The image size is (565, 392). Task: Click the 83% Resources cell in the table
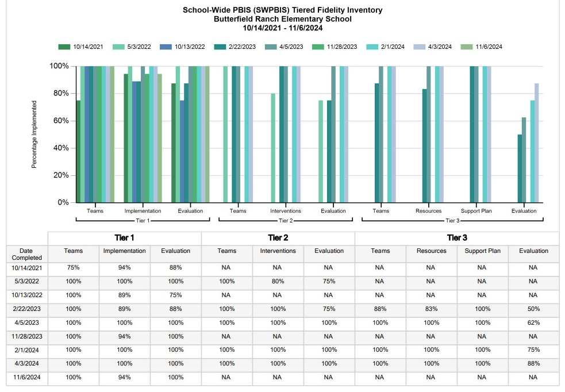click(x=431, y=309)
